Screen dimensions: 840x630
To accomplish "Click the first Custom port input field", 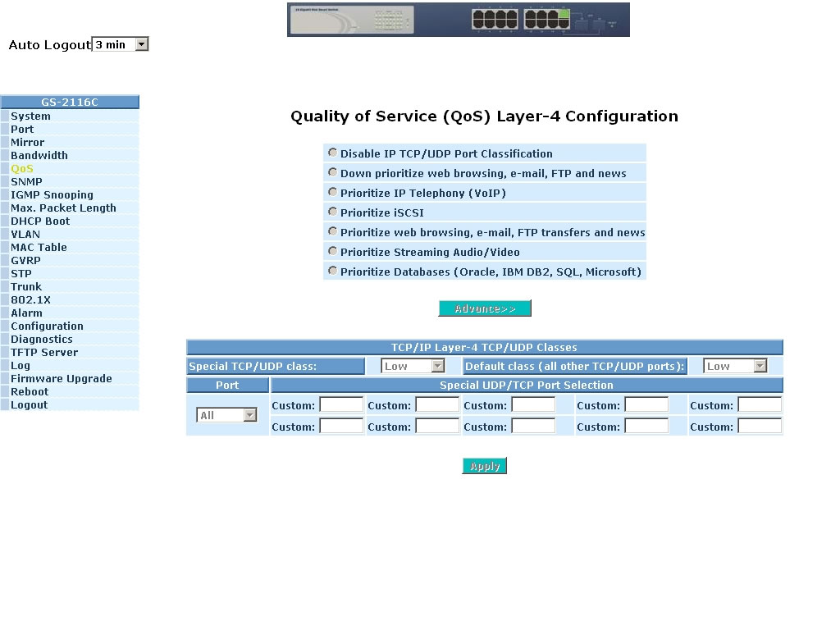I will [340, 404].
